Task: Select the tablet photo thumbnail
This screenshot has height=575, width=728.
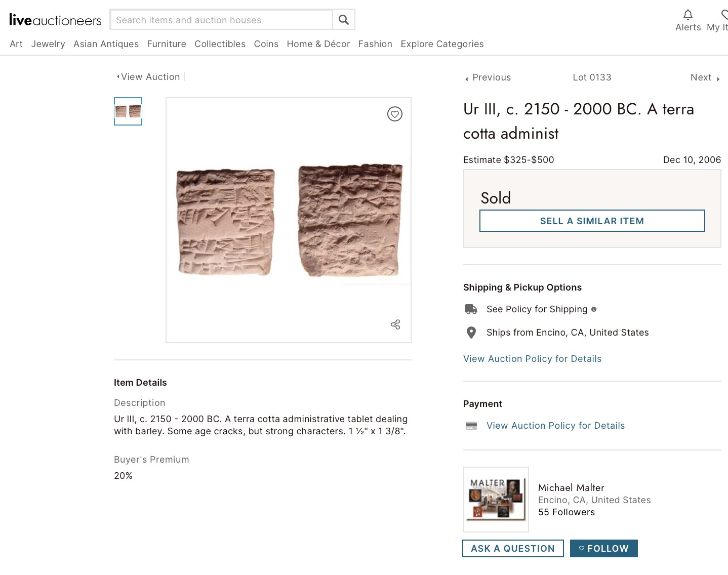Action: (128, 111)
